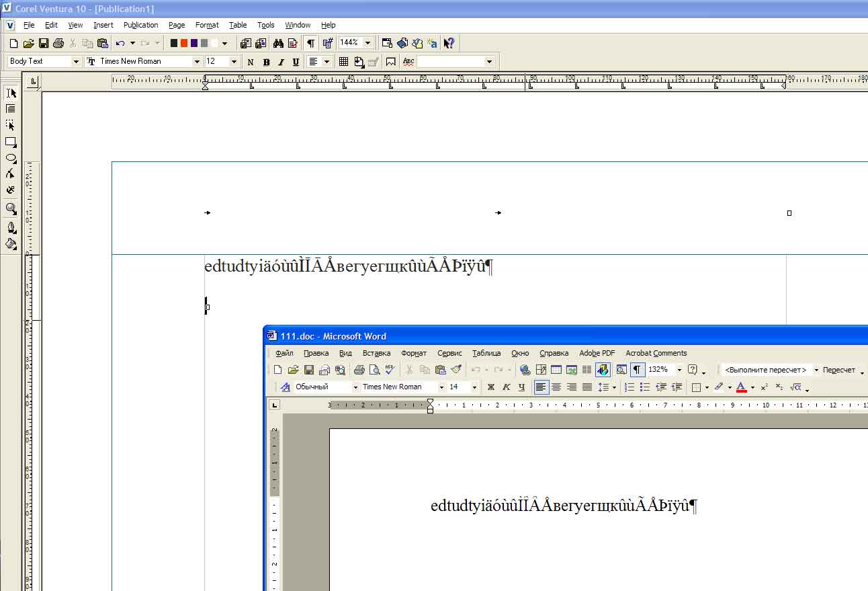
Task: Open the Обычный style dropdown in Word
Action: point(356,387)
